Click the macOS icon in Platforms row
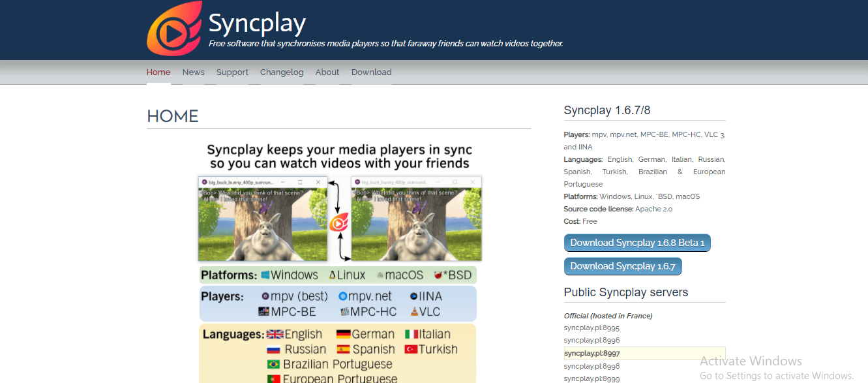The image size is (868, 383). click(x=380, y=276)
